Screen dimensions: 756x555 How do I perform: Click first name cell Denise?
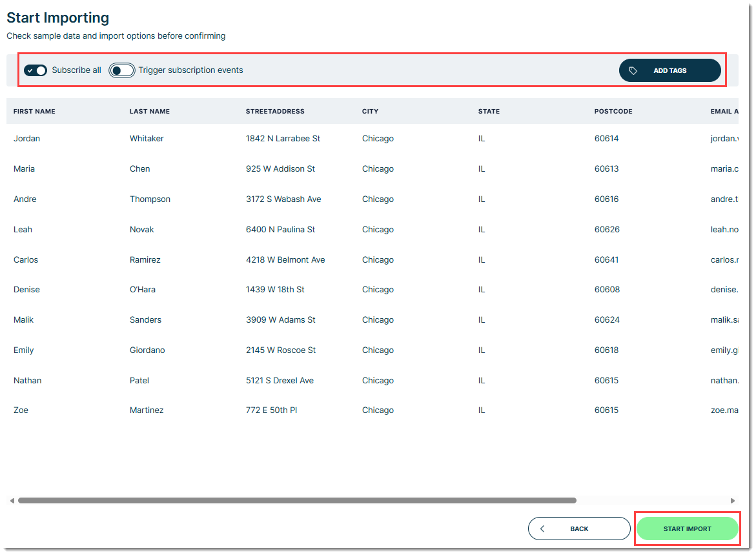[26, 290]
